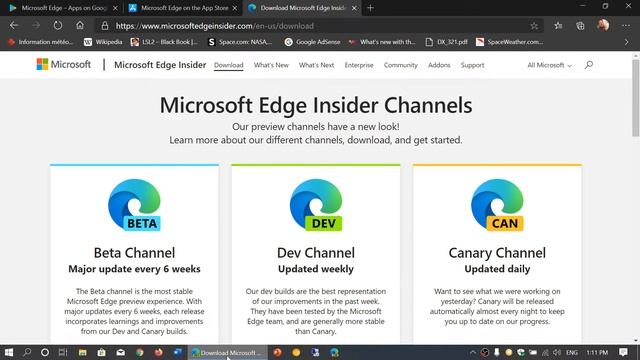Switch to Microsoft Edge on the App Store tab
640x360 pixels.
(x=183, y=8)
